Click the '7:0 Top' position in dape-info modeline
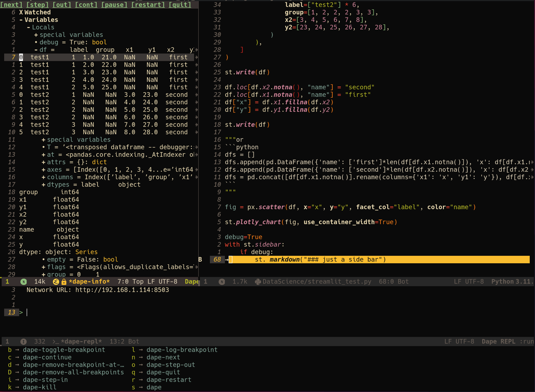The width and height of the screenshot is (535, 392). coord(130,282)
